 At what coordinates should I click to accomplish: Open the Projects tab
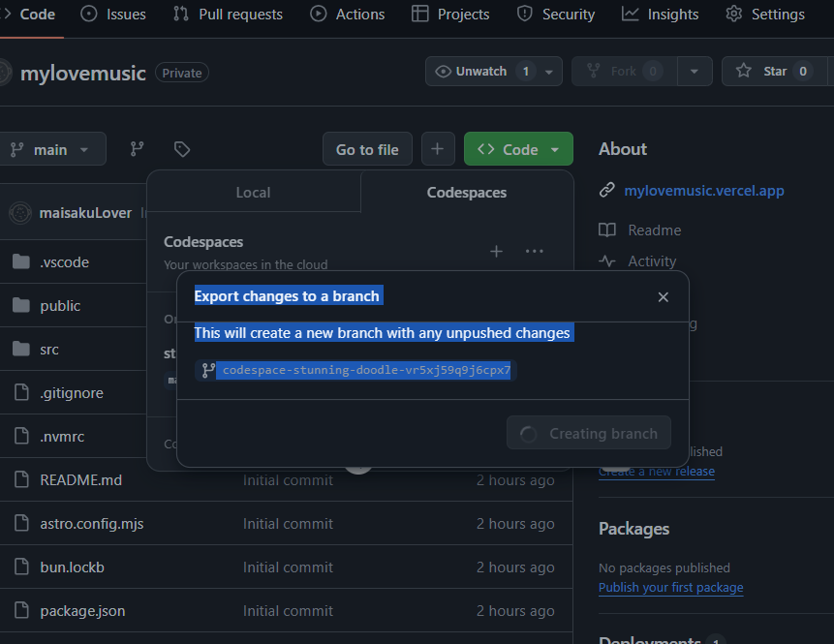450,15
